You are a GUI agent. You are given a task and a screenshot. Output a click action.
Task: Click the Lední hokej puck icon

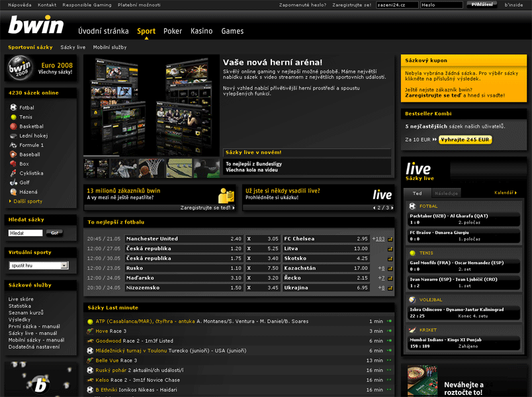13,136
